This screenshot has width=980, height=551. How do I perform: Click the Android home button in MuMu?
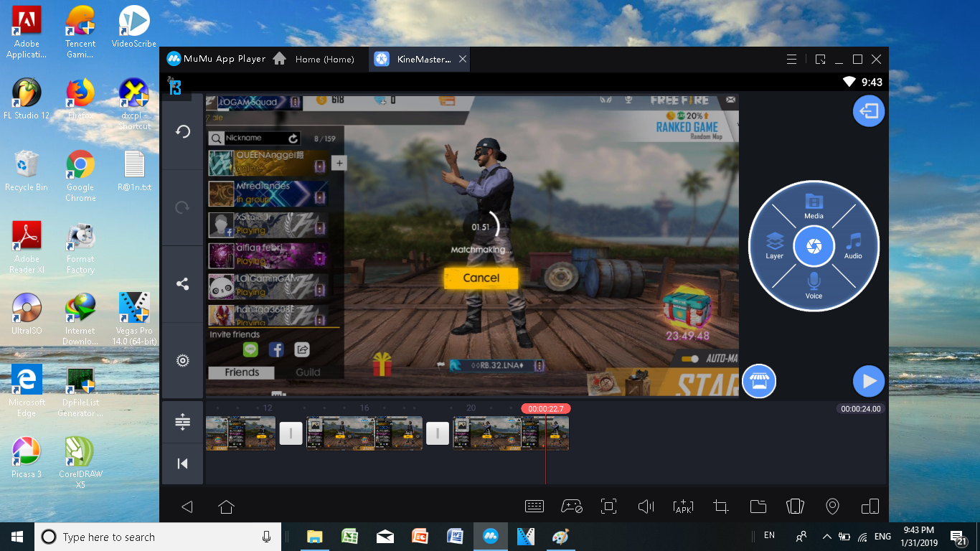click(226, 507)
